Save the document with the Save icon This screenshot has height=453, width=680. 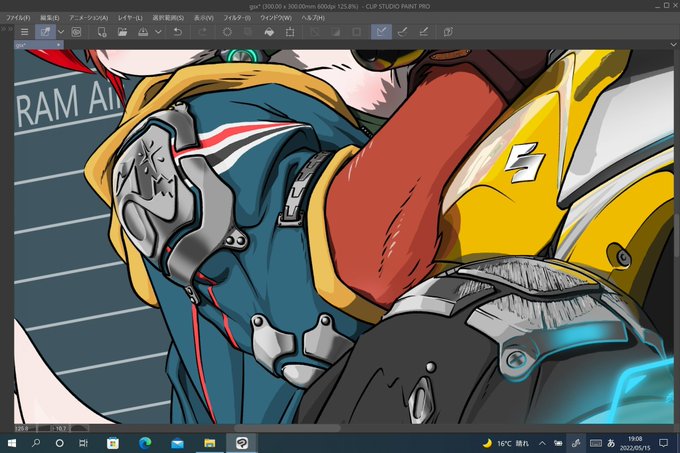pos(143,32)
